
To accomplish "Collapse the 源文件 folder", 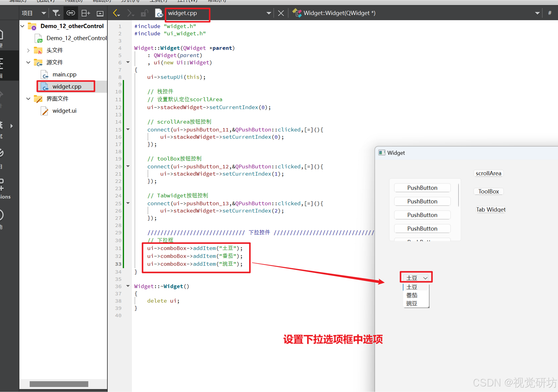I will 28,63.
